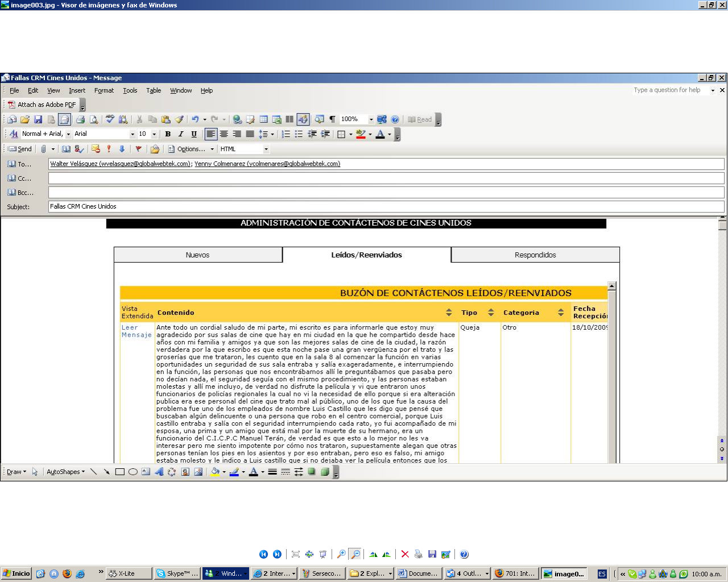Image resolution: width=728 pixels, height=582 pixels.
Task: Set paragraph alignment to left
Action: (211, 134)
